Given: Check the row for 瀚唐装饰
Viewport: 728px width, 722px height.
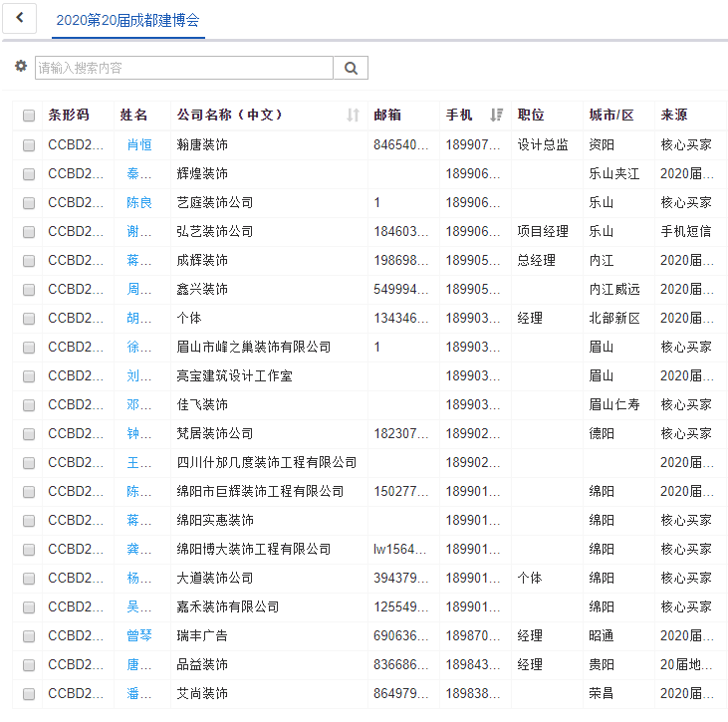Looking at the screenshot, I should [29, 145].
